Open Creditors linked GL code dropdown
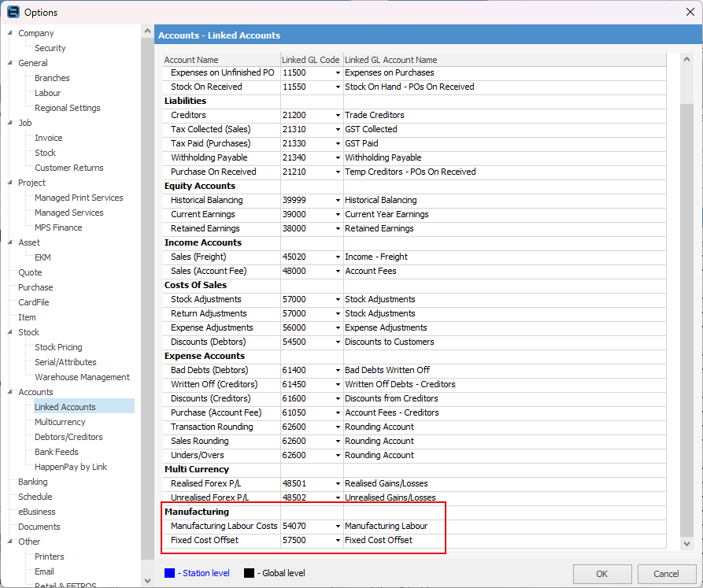 338,116
